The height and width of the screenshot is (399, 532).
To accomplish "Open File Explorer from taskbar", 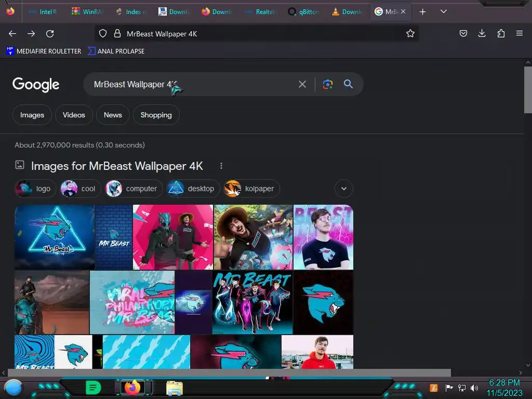I will click(175, 388).
